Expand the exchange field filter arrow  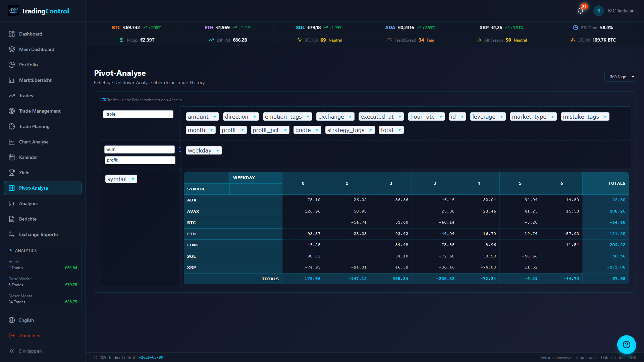point(350,117)
